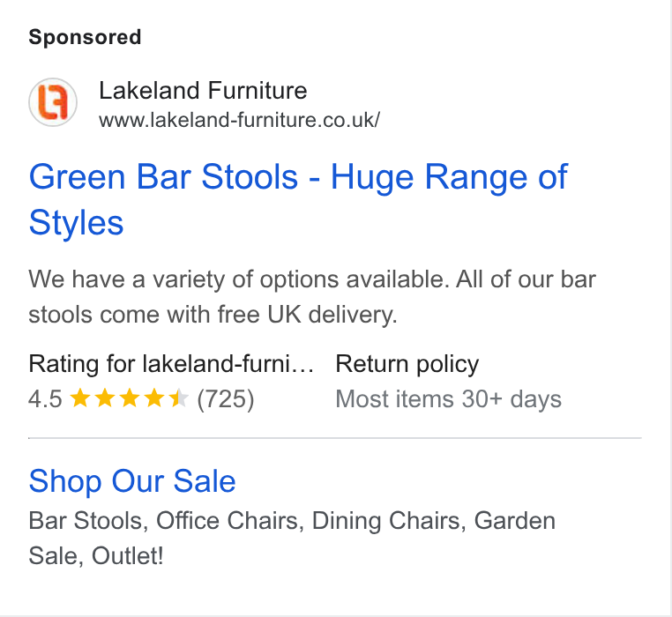
Task: Click the Bar Stools, Office Chairs sitelink description
Action: pos(292,539)
